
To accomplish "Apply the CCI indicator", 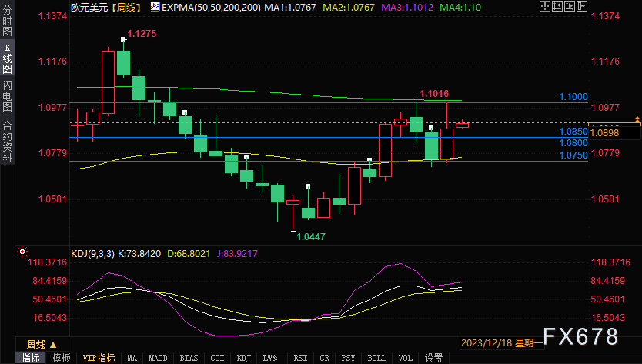I will click(x=217, y=358).
